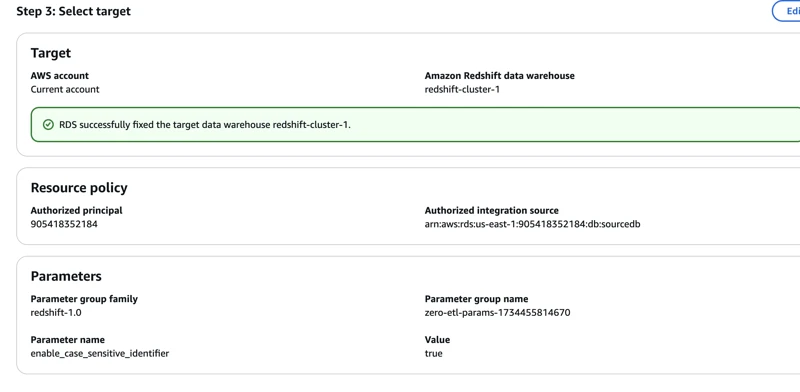This screenshot has height=392, width=800.
Task: Click the 'Value' label
Action: click(437, 339)
